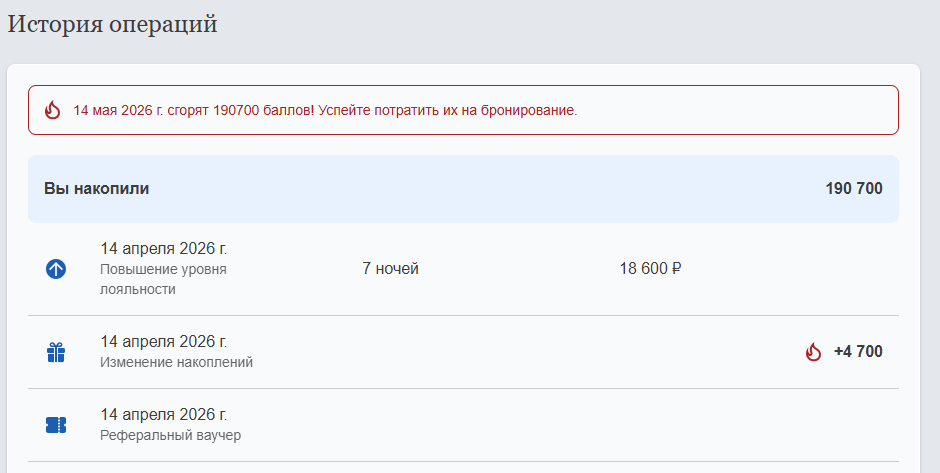Open the "Реферальный ваучер" entry
Image resolution: width=940 pixels, height=473 pixels.
170,435
